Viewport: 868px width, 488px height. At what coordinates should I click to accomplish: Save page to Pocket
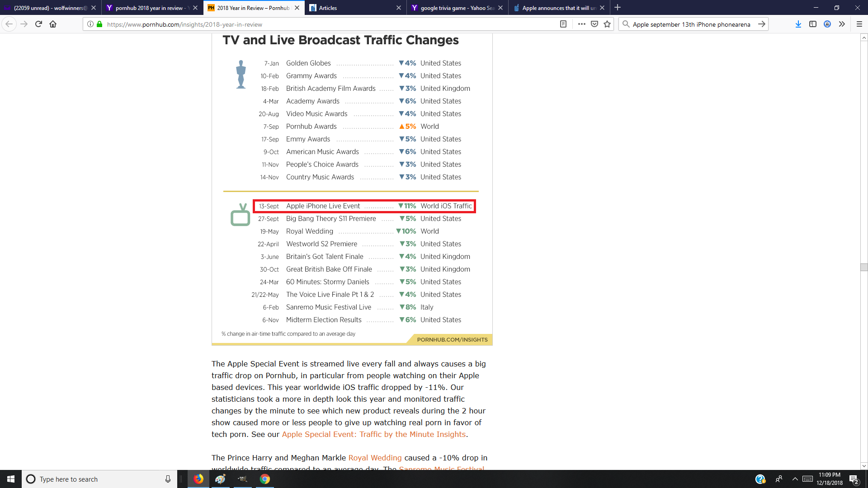click(594, 24)
